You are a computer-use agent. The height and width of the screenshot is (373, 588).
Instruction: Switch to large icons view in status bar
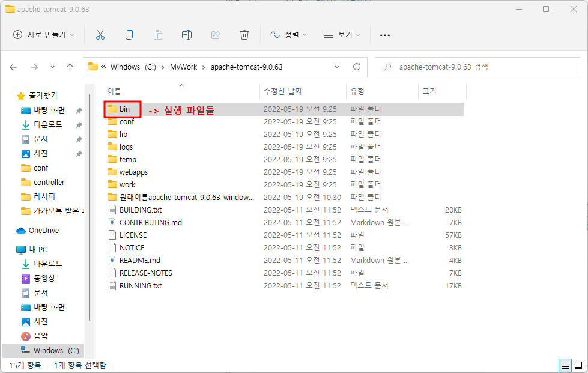coord(578,365)
